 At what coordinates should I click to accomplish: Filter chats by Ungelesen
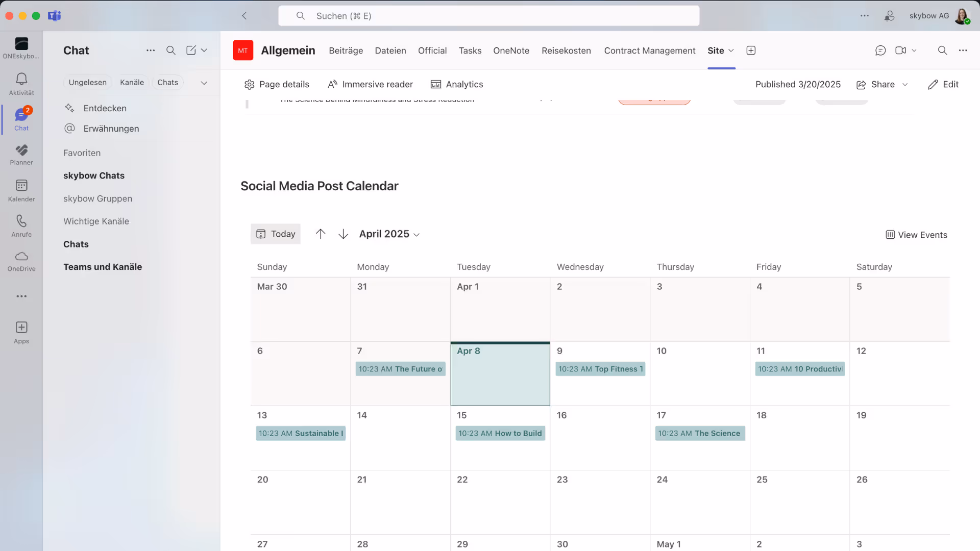tap(88, 82)
